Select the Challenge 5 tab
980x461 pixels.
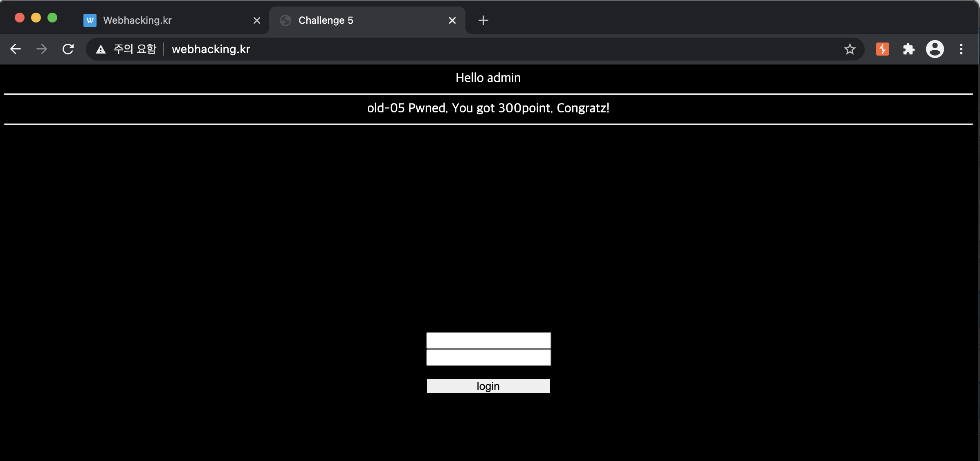pyautogui.click(x=360, y=20)
